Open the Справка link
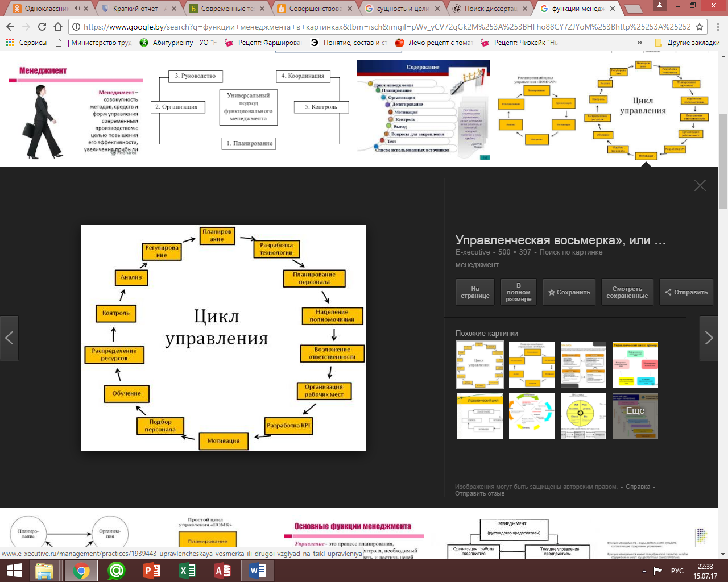 click(638, 487)
